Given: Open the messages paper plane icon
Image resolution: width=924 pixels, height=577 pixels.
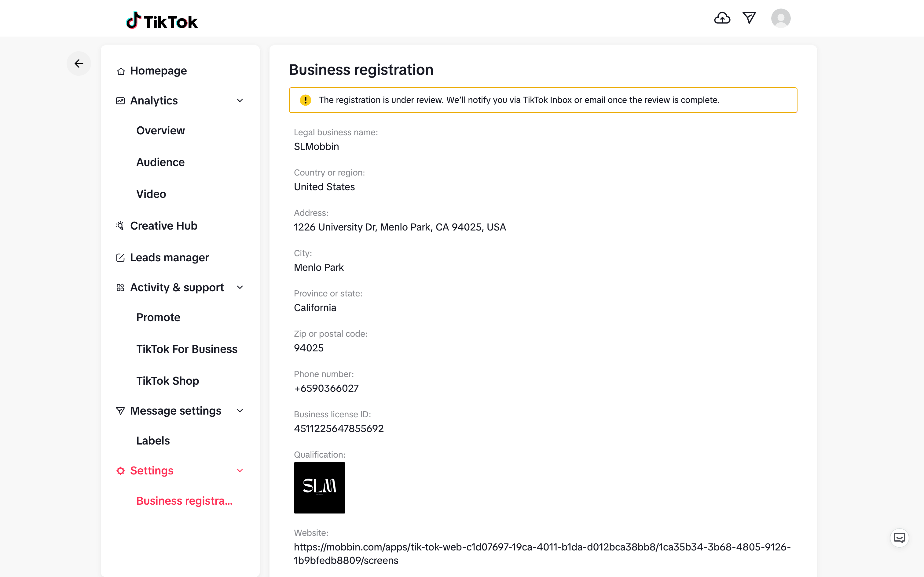Looking at the screenshot, I should (x=749, y=18).
